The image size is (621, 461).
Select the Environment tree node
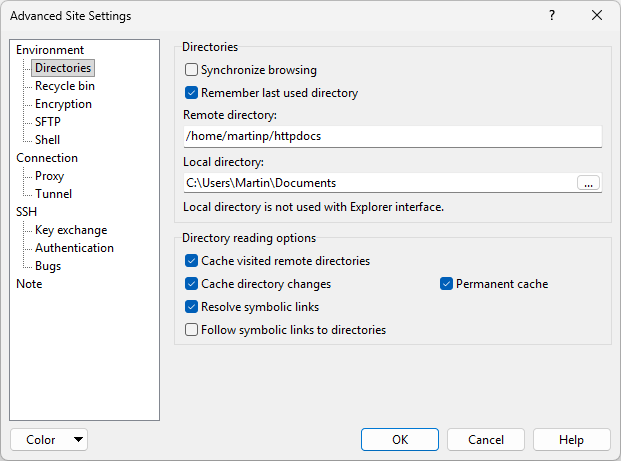[x=50, y=50]
